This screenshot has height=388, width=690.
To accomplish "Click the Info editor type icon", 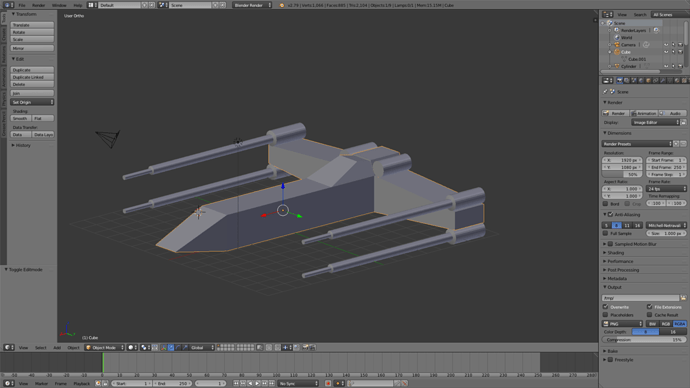I will 8,5.
